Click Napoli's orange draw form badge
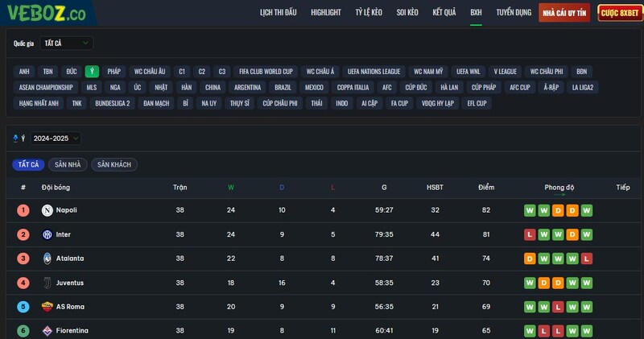 pos(557,211)
